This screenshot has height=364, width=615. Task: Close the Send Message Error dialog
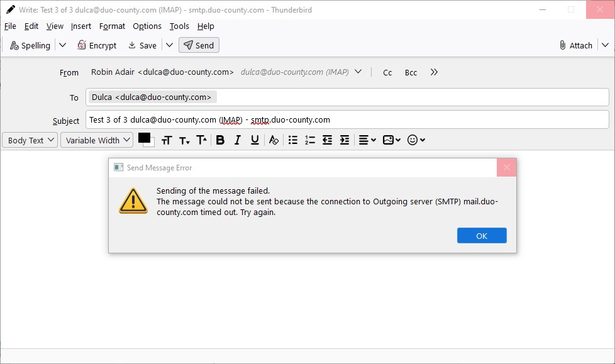506,167
